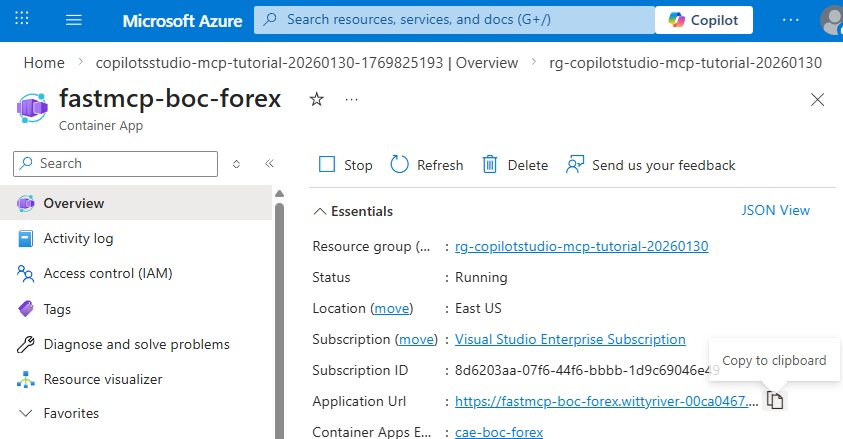Send us your feedback

pyautogui.click(x=651, y=165)
